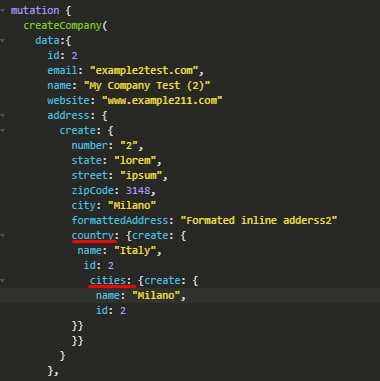This screenshot has height=381, width=380.
Task: Click the "Formated inline adderss2" string
Action: point(259,220)
